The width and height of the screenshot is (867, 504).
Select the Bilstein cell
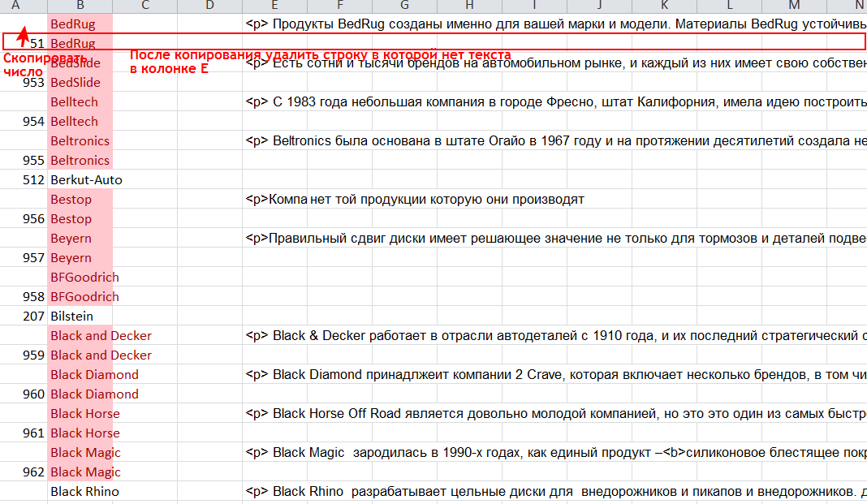(80, 316)
